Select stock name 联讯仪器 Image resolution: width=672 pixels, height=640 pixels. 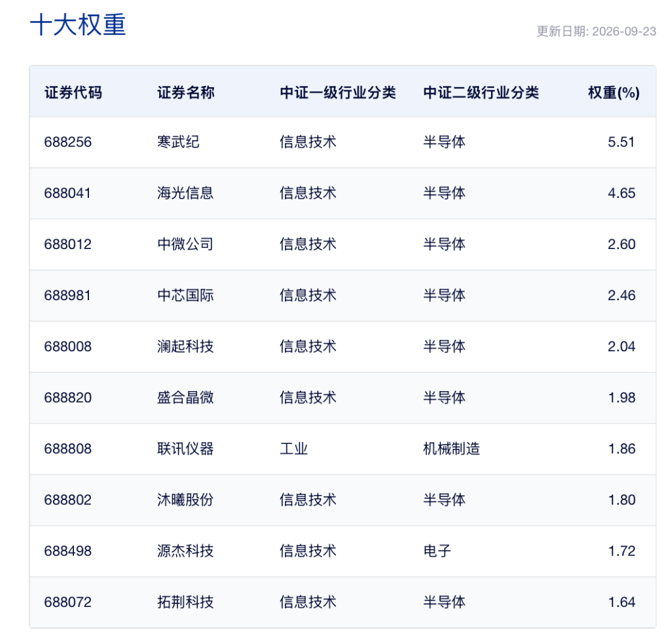[x=185, y=449]
